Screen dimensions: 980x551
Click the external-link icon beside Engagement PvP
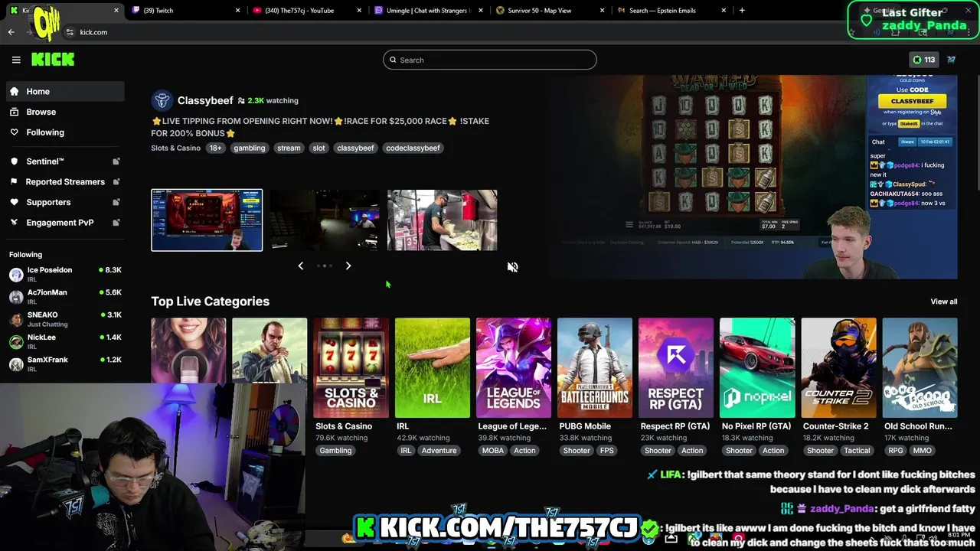[116, 223]
